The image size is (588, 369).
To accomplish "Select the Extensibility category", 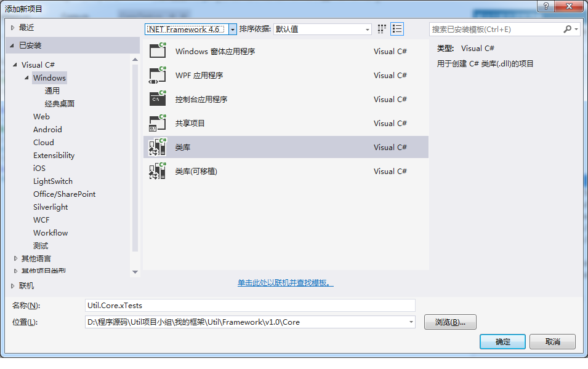I will [54, 155].
